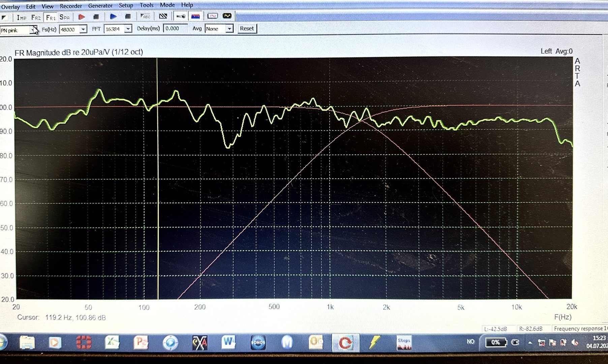Open the Edit menu
Screen dimensions: 608x364
[x=31, y=7]
